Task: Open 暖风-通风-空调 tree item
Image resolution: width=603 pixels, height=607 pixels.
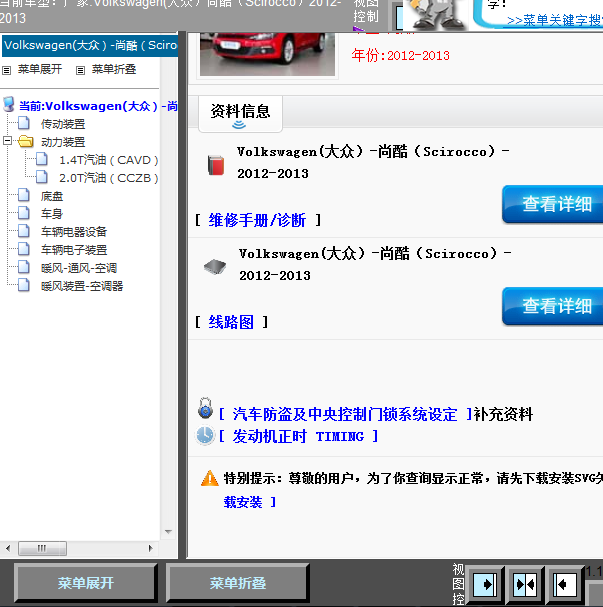Action: (x=79, y=268)
